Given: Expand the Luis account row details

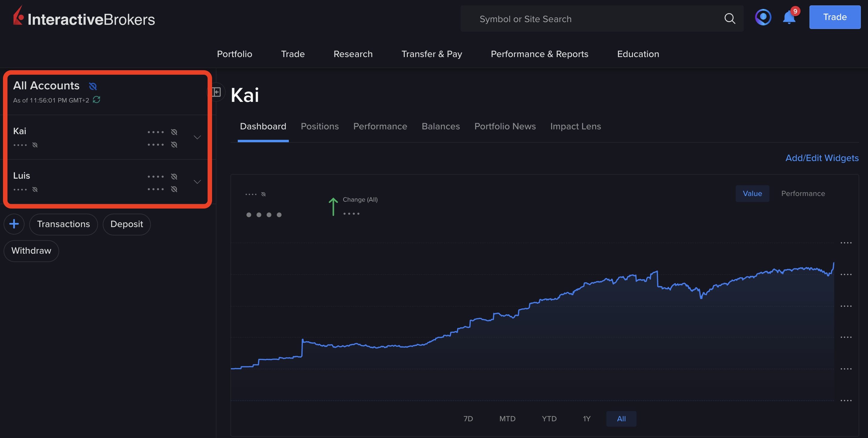Looking at the screenshot, I should (x=197, y=182).
